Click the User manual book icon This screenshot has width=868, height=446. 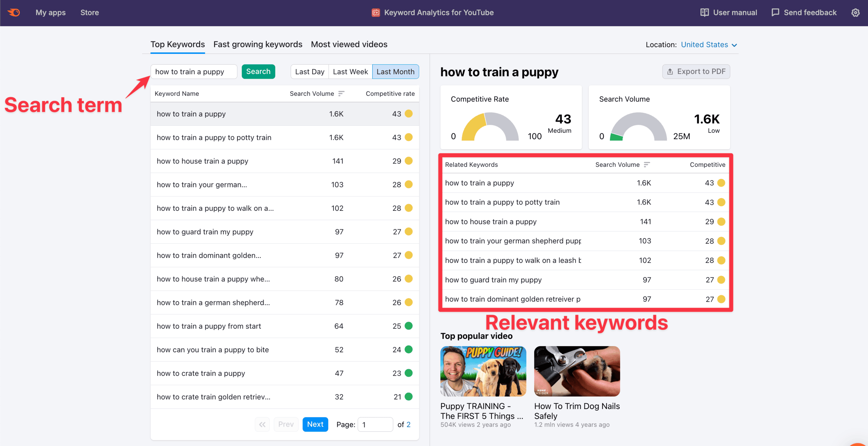point(704,13)
